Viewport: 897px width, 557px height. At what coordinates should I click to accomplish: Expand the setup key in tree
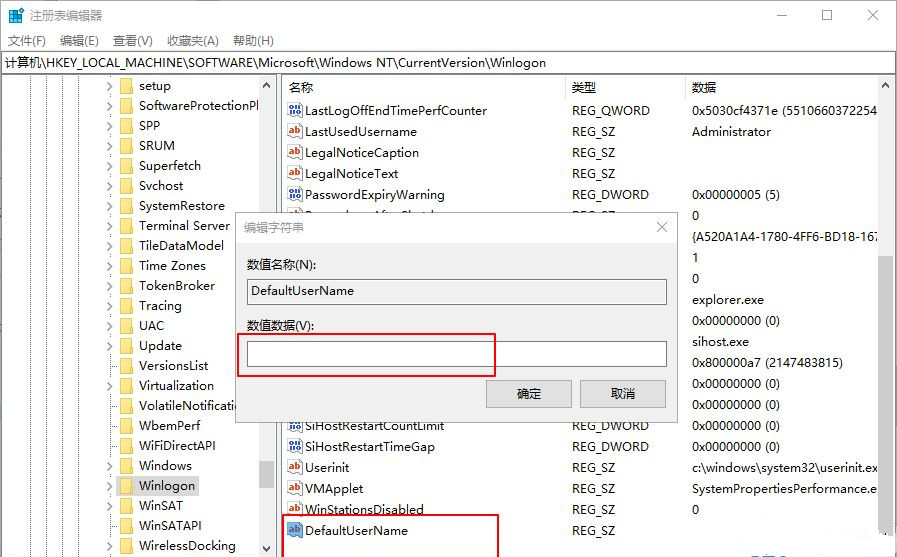click(109, 86)
